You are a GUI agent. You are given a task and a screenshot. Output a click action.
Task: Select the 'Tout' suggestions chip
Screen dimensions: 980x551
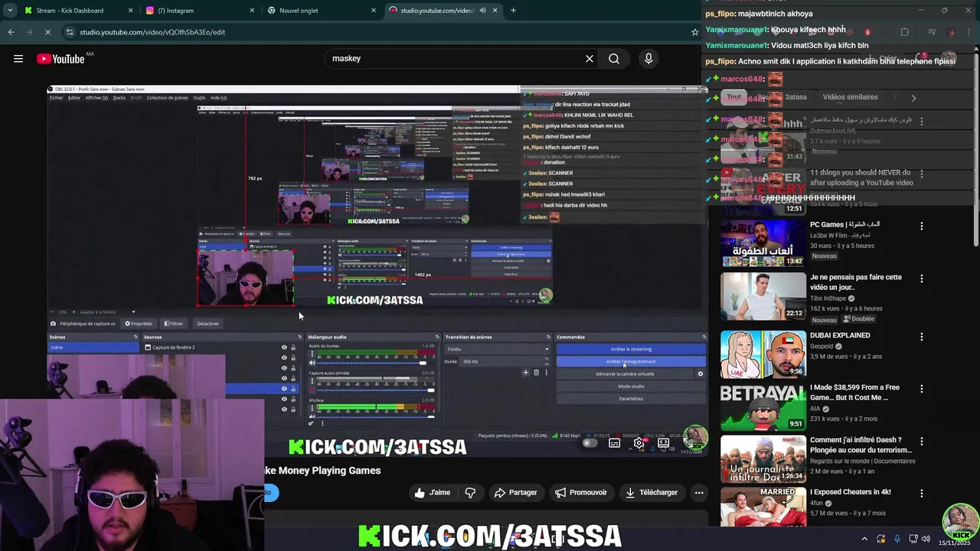(x=734, y=98)
